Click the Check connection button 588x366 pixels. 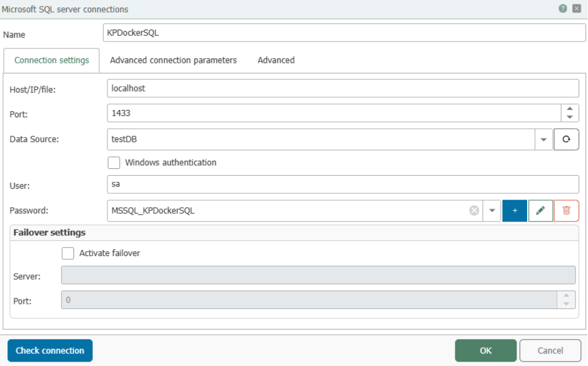50,351
